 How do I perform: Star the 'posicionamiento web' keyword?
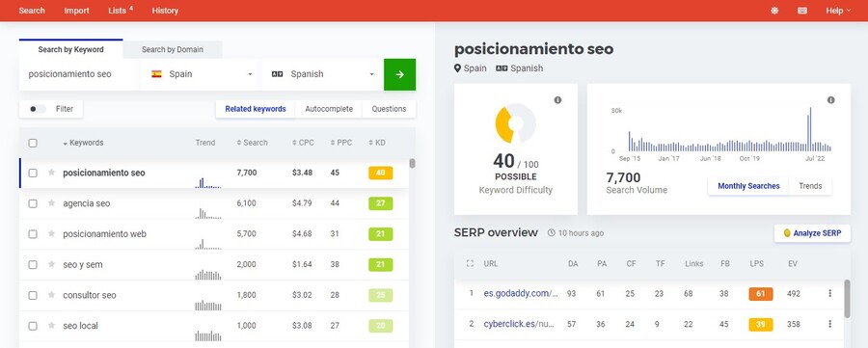pos(51,233)
